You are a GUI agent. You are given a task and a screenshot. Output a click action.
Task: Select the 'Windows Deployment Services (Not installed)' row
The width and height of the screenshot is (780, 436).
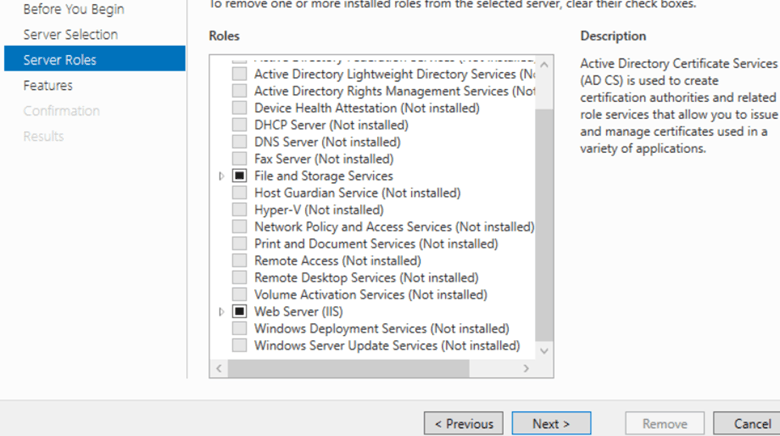point(382,328)
